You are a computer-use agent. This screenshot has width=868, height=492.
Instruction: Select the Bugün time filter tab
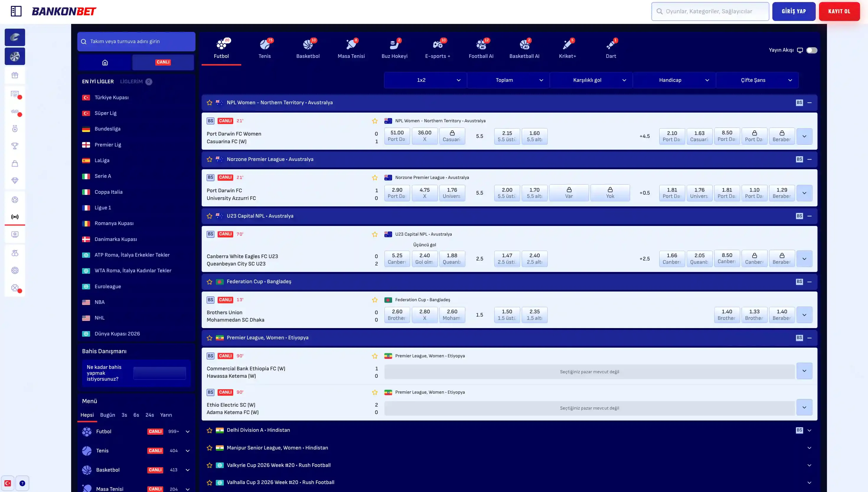(x=108, y=415)
